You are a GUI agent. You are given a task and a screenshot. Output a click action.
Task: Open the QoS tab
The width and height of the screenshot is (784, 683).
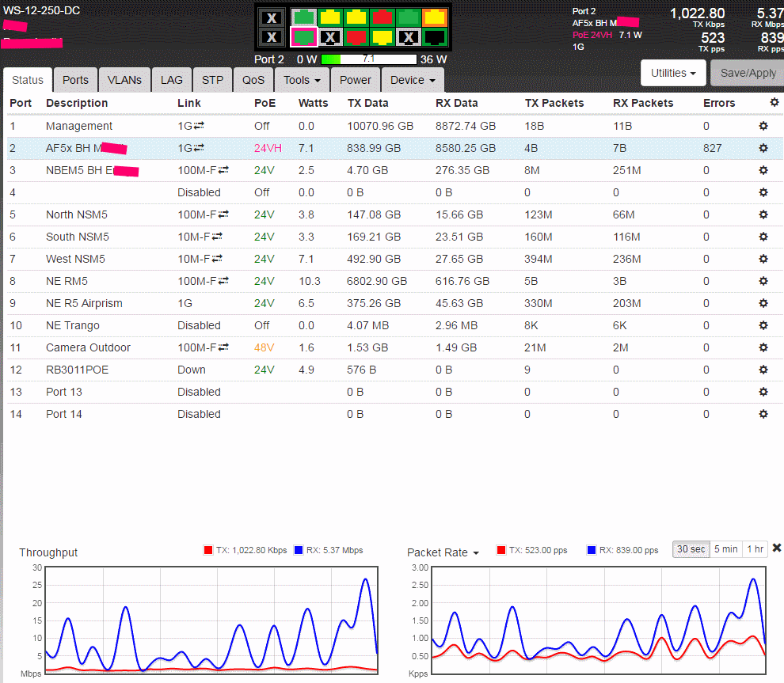tap(253, 80)
